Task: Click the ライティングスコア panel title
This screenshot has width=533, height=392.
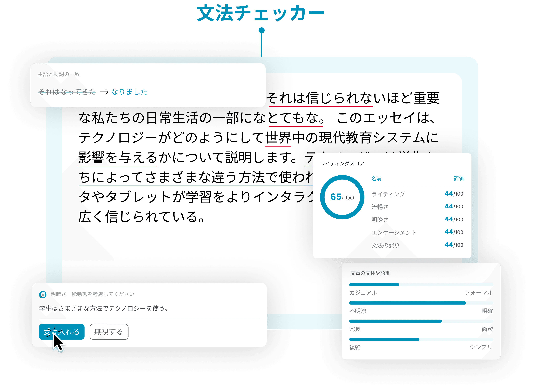Action: coord(342,163)
